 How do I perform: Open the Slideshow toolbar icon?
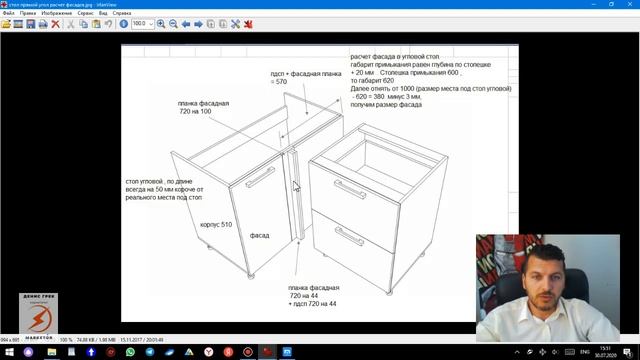point(18,24)
